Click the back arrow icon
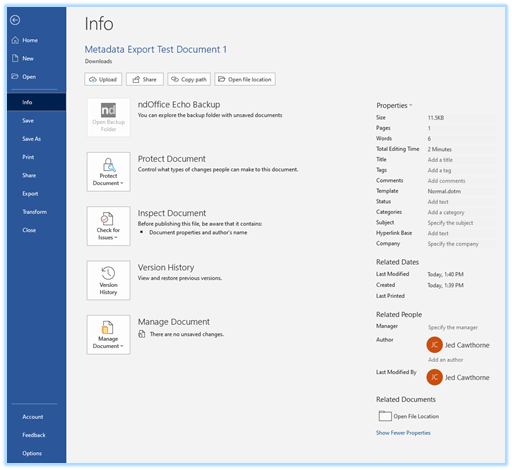Screen dimensions: 512x470 click(15, 20)
